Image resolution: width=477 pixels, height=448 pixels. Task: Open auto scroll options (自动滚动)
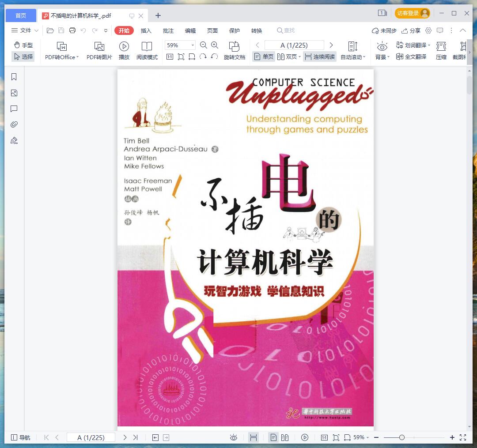pos(353,51)
